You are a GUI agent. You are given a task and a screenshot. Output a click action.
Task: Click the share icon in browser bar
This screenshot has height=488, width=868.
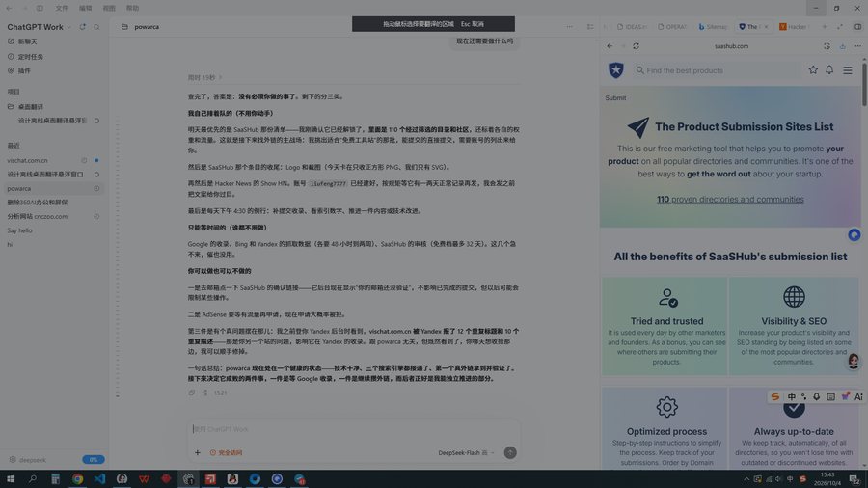[843, 46]
